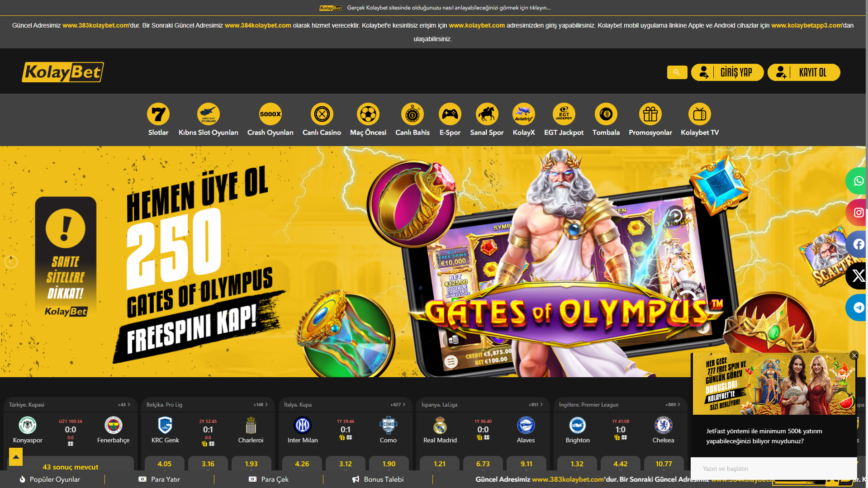Click the KolayBet logo
Screen dimensions: 868x488
(63, 72)
